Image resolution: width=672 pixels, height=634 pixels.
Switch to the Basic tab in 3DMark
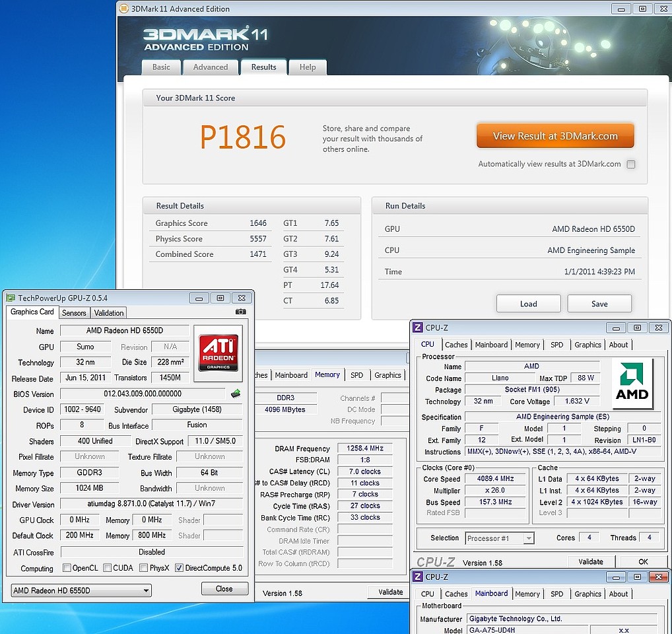pos(161,67)
